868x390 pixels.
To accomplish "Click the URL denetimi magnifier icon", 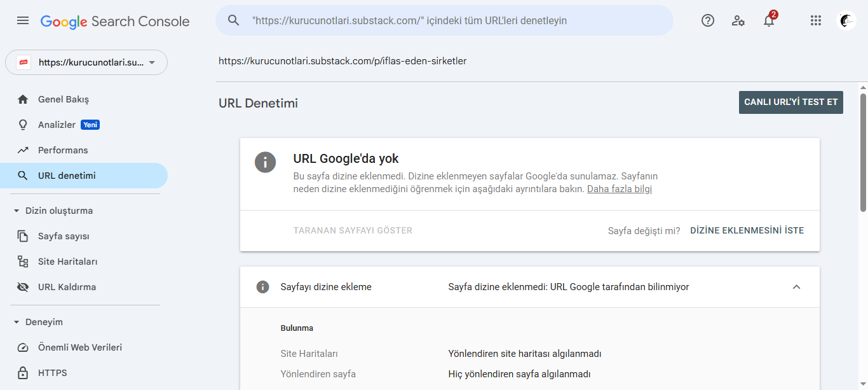I will (23, 176).
